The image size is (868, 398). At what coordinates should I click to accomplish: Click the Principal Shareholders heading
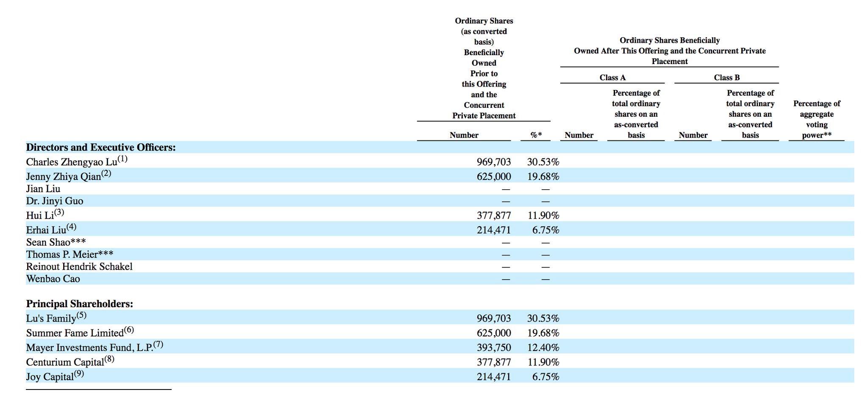click(x=80, y=304)
